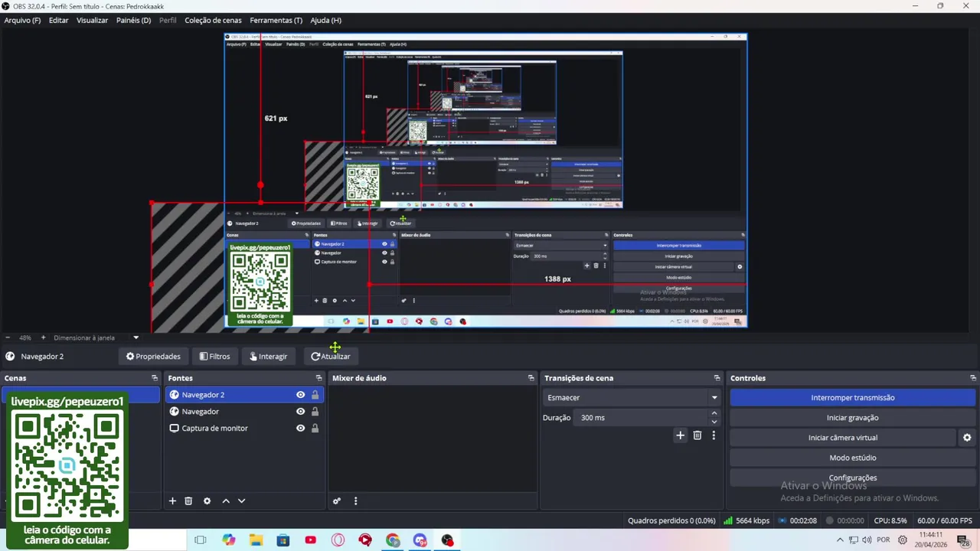
Task: Increase Duração with the up arrow
Action: tap(714, 413)
